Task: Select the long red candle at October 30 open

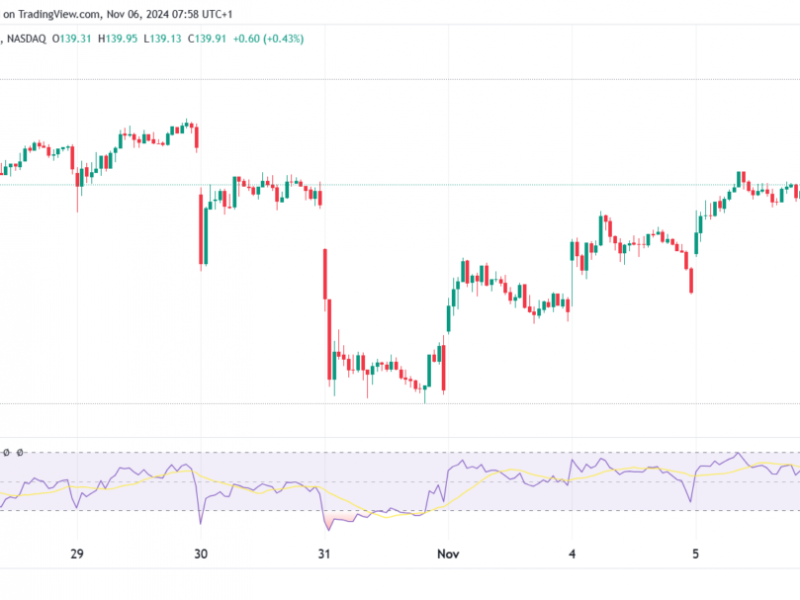Action: coord(203,229)
